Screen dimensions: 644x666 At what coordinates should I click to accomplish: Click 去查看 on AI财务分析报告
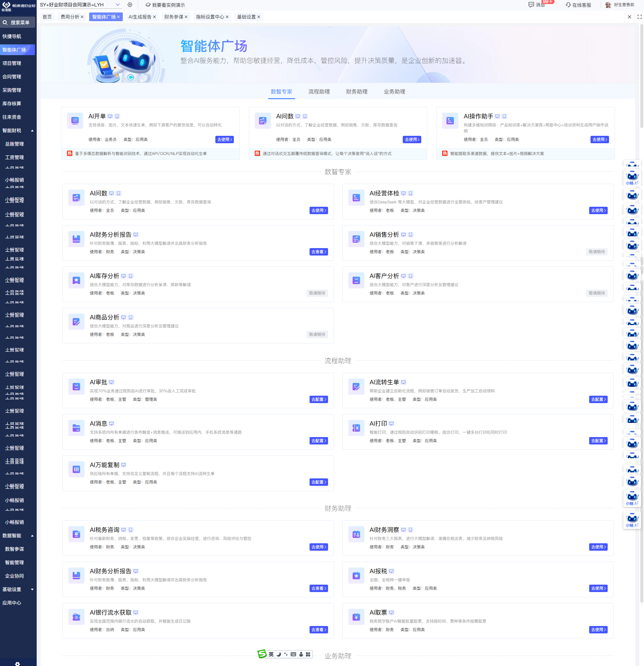point(319,252)
